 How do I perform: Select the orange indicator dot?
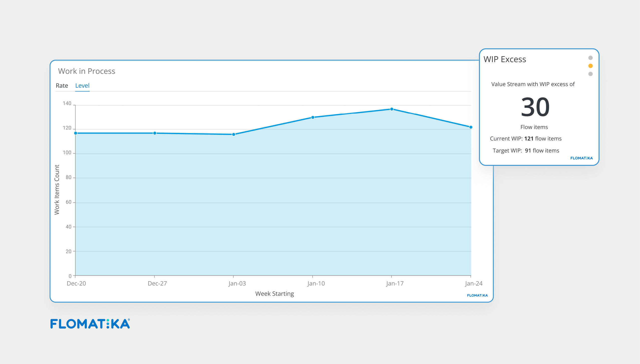[590, 66]
